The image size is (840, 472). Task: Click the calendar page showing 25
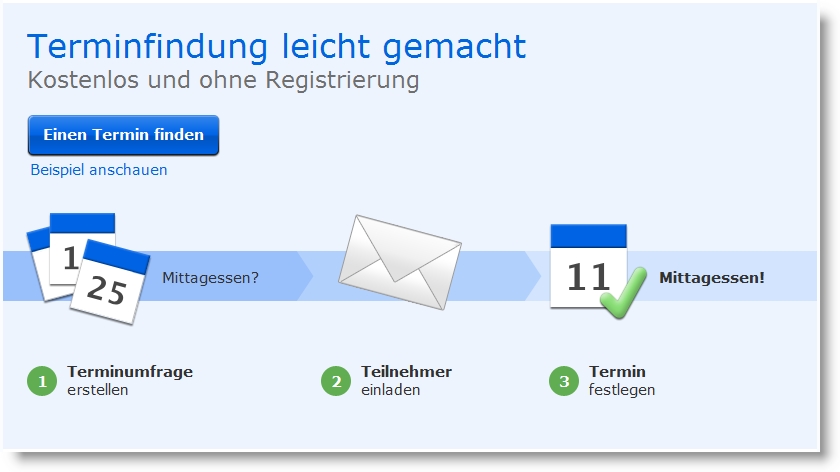pos(111,282)
